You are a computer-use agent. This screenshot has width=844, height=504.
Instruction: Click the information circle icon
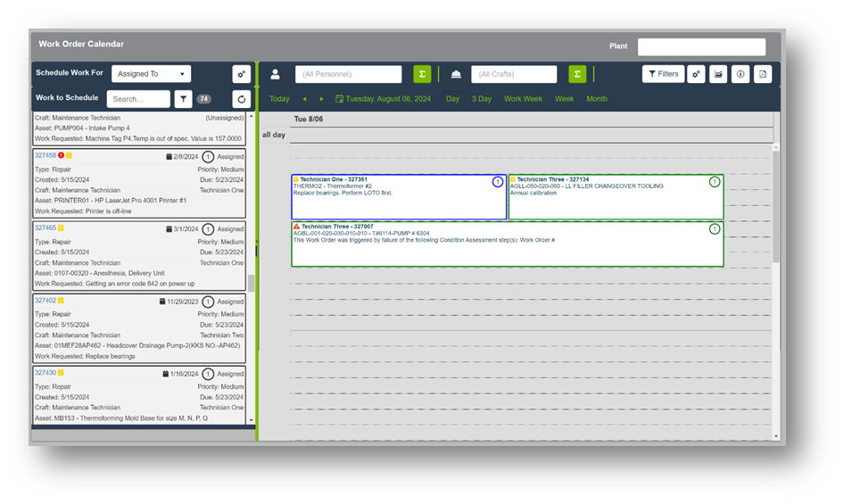click(740, 74)
